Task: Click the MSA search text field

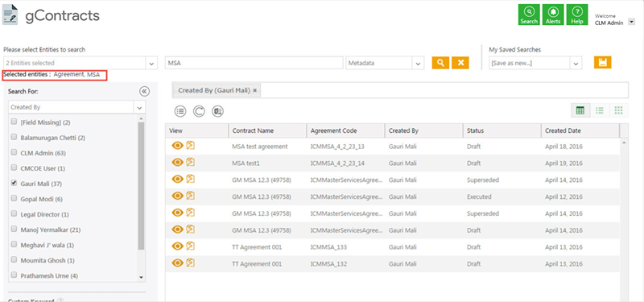Action: 254,64
